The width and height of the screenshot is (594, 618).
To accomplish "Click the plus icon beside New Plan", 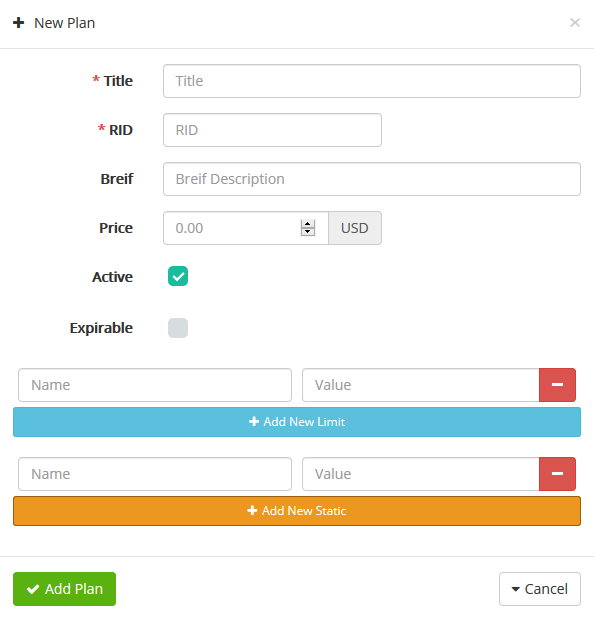I will tap(19, 23).
